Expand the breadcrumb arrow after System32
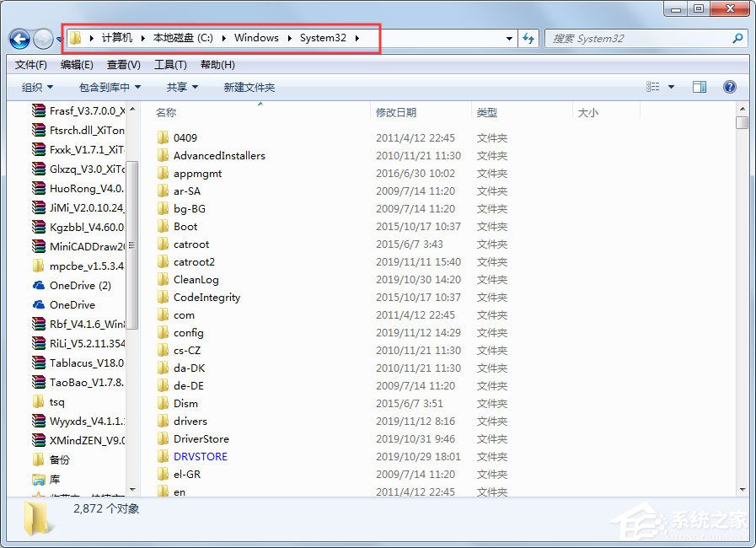 (x=358, y=38)
